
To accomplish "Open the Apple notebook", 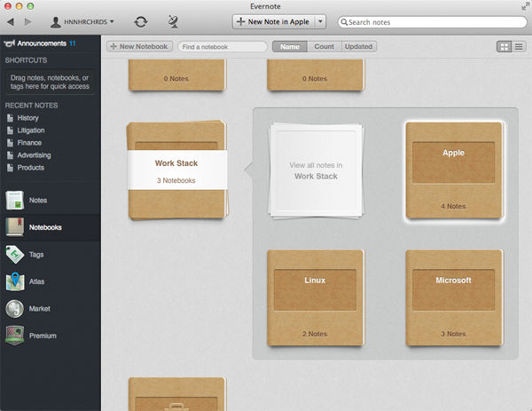I will pos(454,170).
